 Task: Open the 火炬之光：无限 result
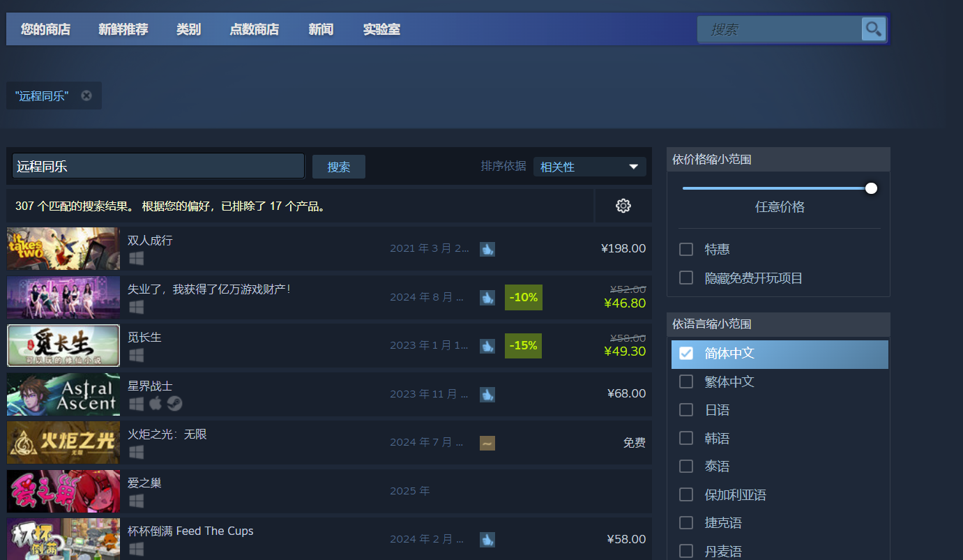329,442
